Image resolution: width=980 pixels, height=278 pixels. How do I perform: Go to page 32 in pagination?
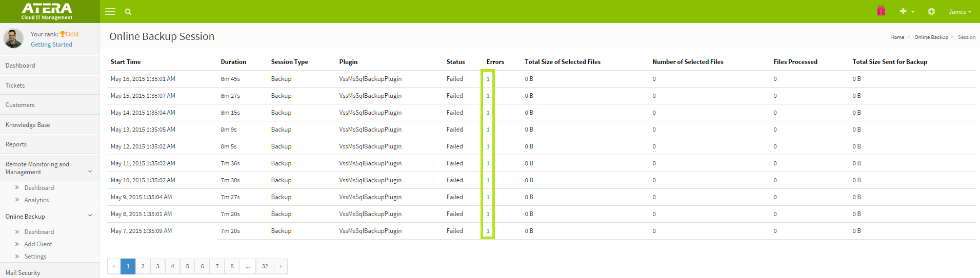pos(265,266)
